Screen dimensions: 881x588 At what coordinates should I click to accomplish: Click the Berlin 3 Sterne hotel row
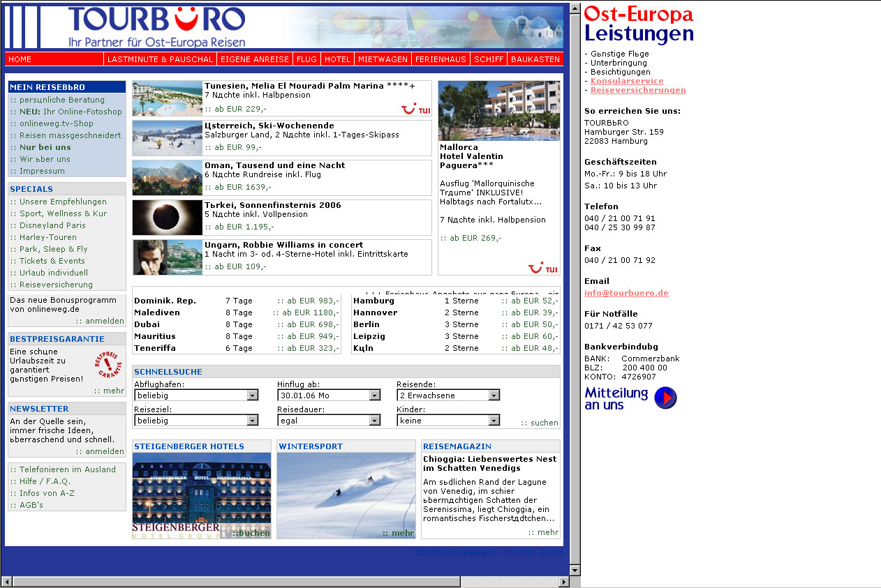tap(456, 324)
